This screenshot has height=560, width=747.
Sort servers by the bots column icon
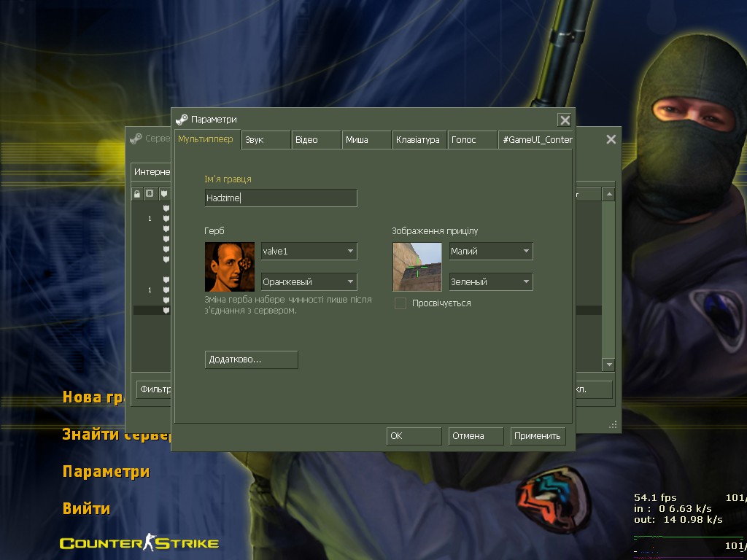pos(150,194)
